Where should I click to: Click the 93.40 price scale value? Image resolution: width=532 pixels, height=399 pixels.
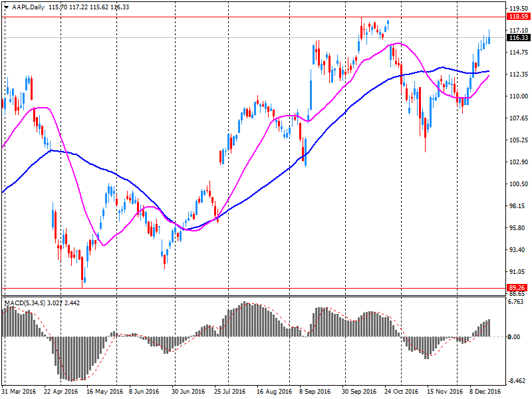pos(517,250)
